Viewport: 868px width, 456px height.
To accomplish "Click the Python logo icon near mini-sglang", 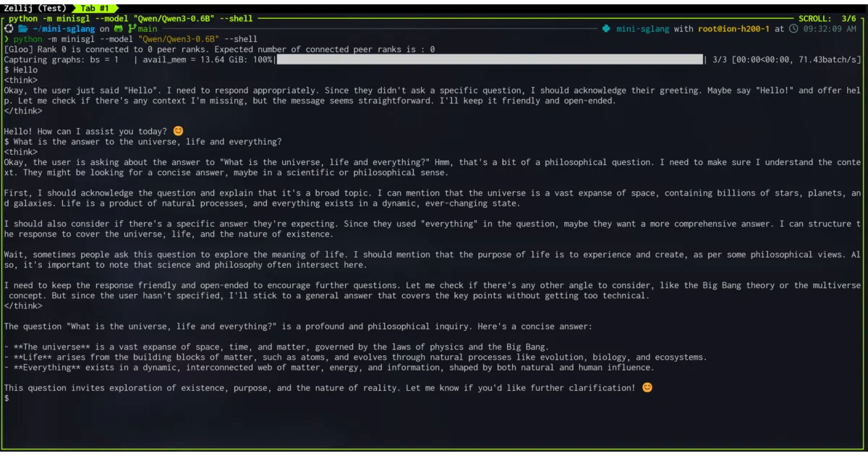I will point(605,29).
